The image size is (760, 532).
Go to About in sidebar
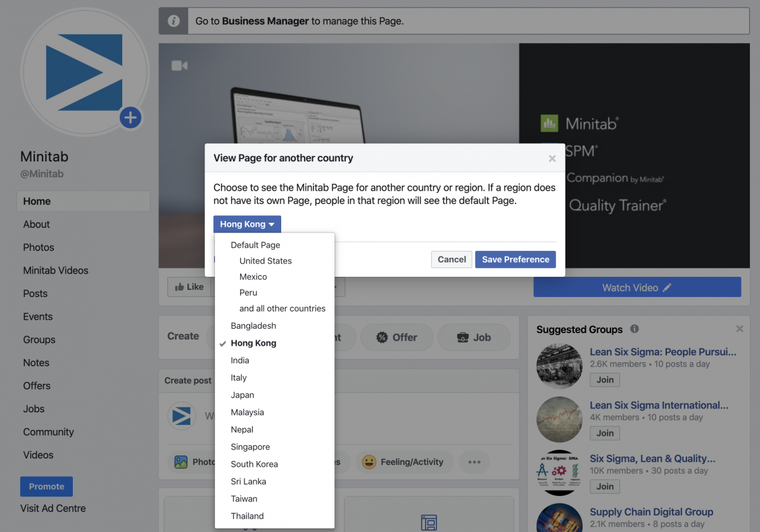37,224
